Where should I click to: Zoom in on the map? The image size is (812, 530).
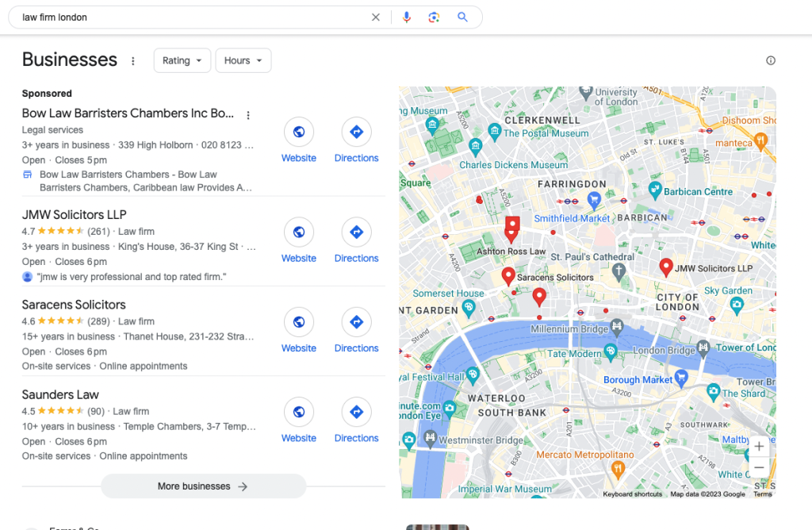759,446
